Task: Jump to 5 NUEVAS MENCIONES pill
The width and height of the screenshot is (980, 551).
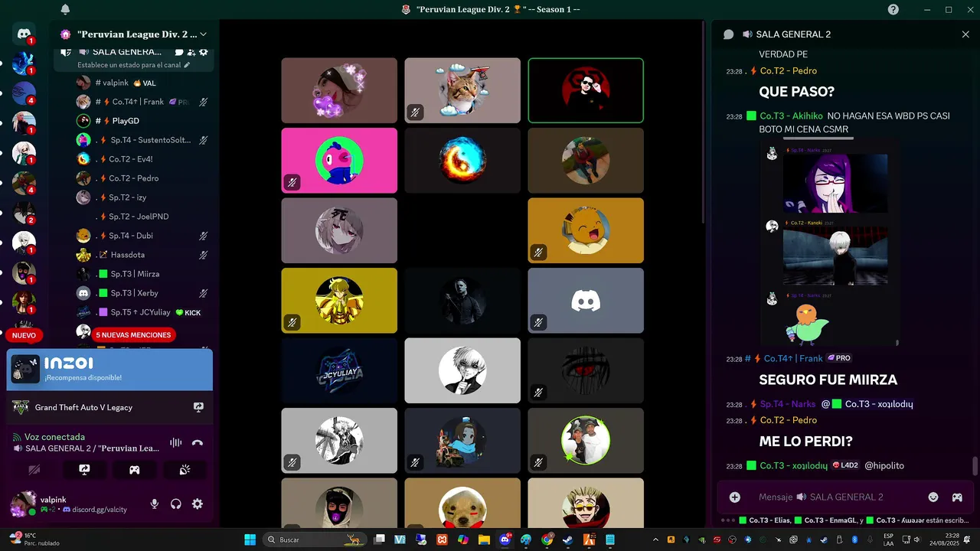Action: pyautogui.click(x=133, y=335)
